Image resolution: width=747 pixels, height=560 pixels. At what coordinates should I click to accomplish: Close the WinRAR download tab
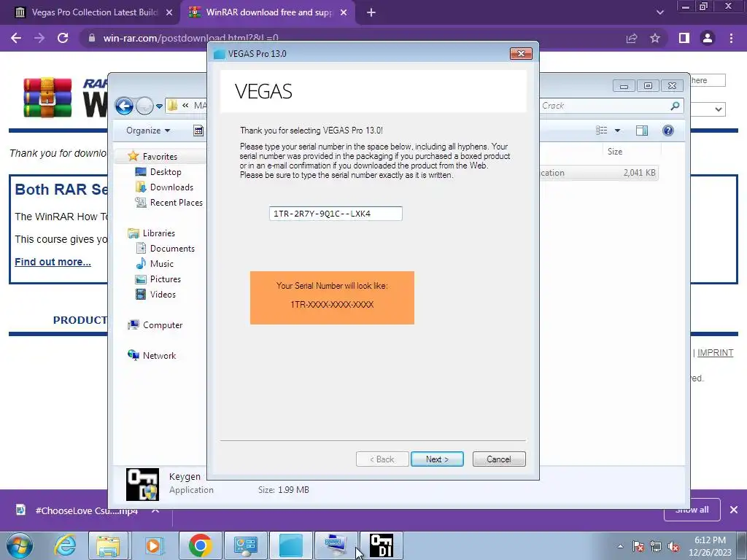344,12
